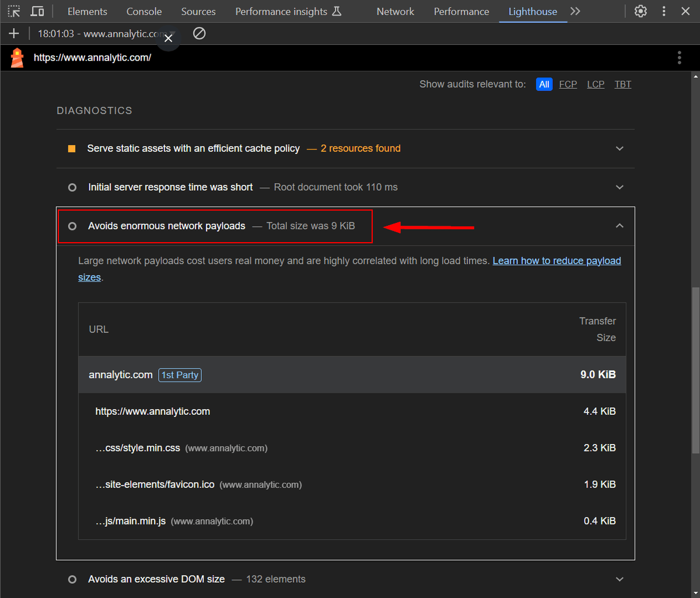The image size is (700, 598).
Task: Click the report URL https://www.annalytic.com/ in header
Action: tap(92, 57)
